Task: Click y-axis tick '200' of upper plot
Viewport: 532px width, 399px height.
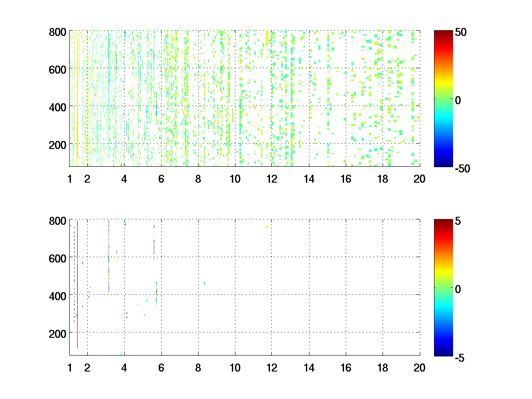Action: point(58,144)
